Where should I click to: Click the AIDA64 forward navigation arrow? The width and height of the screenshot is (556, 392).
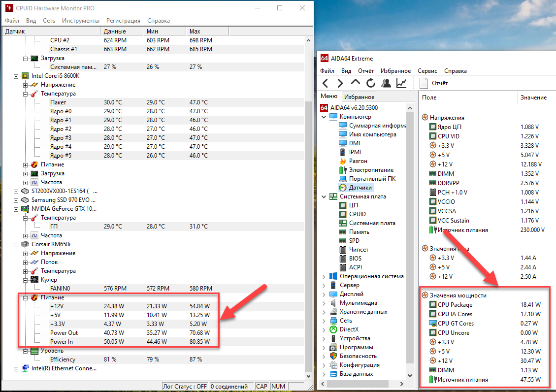[x=340, y=83]
